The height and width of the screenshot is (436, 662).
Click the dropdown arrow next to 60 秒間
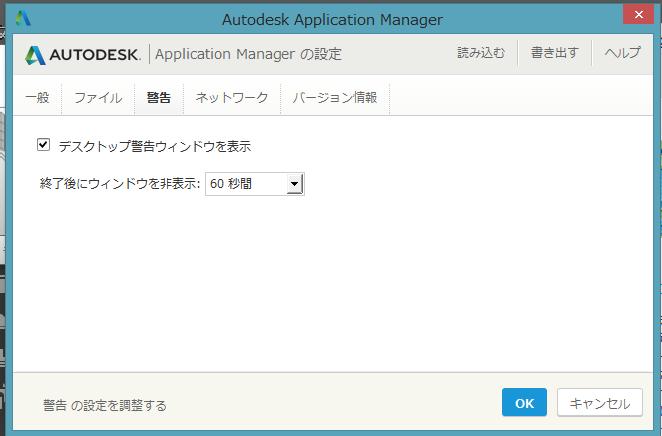pyautogui.click(x=295, y=184)
